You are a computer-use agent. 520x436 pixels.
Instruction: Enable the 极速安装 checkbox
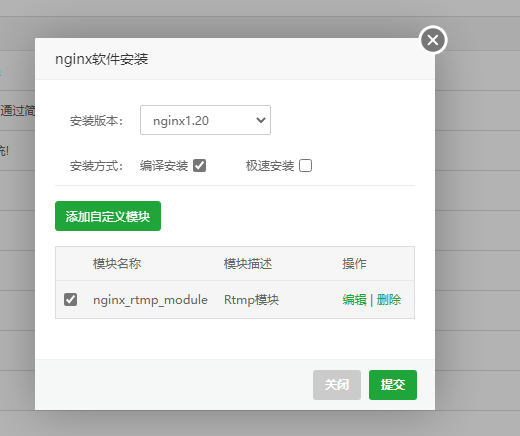point(305,165)
